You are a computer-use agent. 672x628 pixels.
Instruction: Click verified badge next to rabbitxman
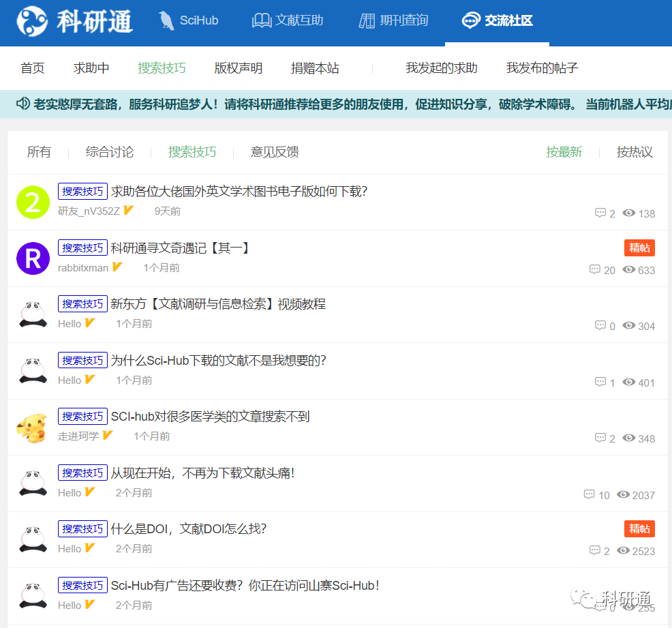click(117, 267)
